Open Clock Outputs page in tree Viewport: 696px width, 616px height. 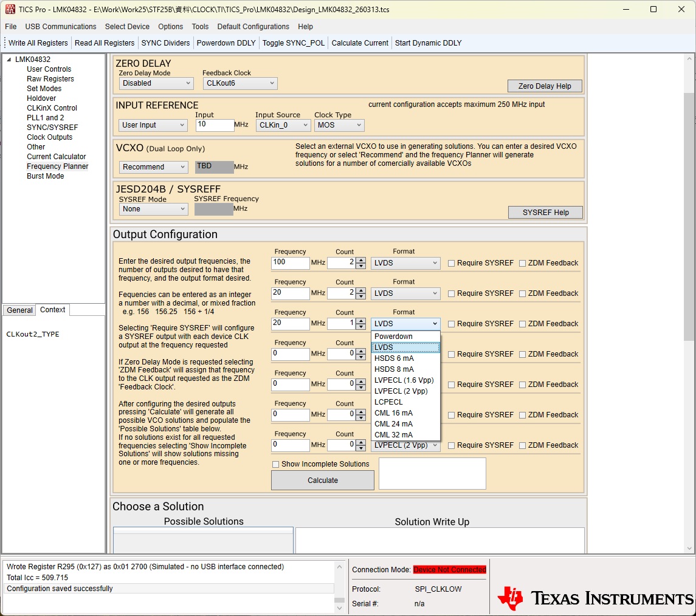pos(49,137)
